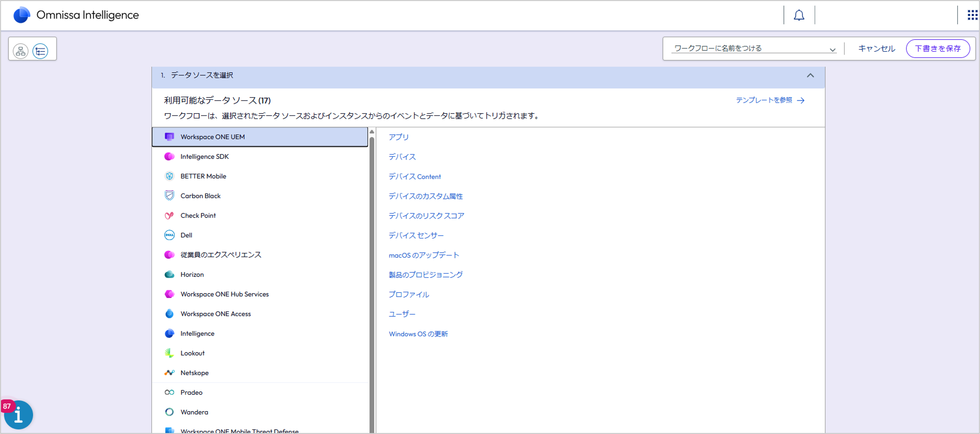
Task: Select the Carbon Black data source icon
Action: click(x=169, y=196)
